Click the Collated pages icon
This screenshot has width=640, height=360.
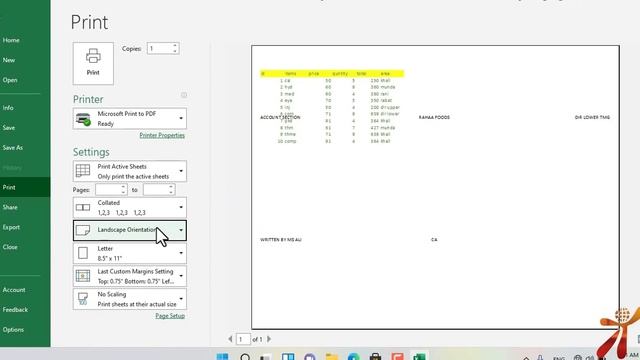point(83,207)
